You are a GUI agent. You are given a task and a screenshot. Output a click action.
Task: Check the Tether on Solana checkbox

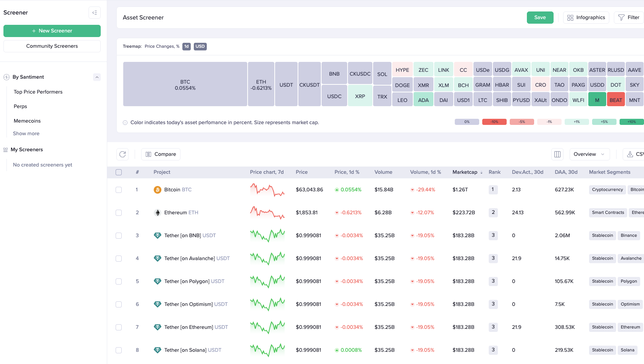tap(119, 350)
